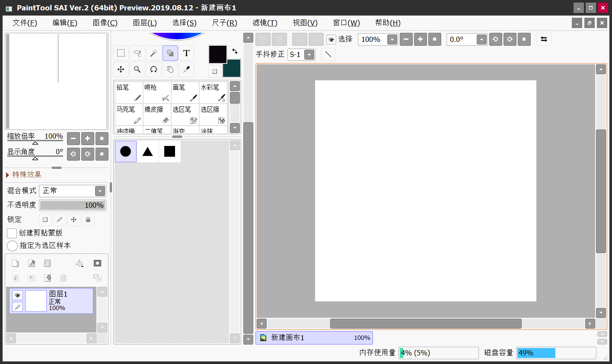The height and width of the screenshot is (364, 612).
Task: Reset navigator zoom with square button
Action: [102, 139]
